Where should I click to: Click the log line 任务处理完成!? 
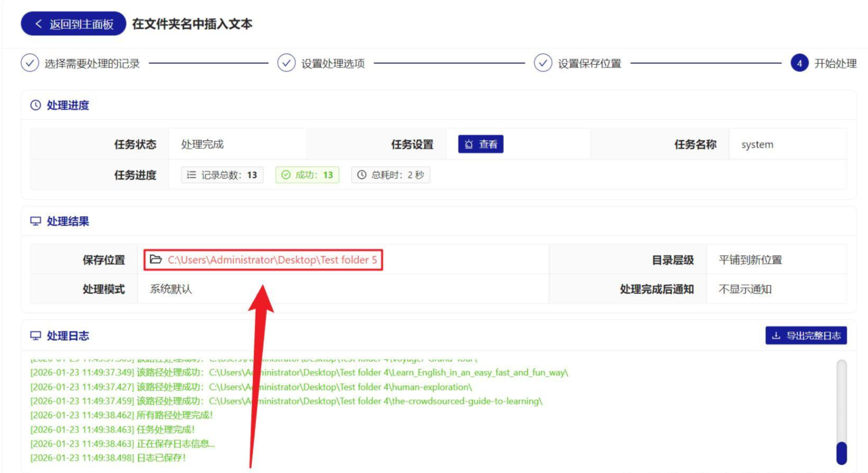click(112, 429)
